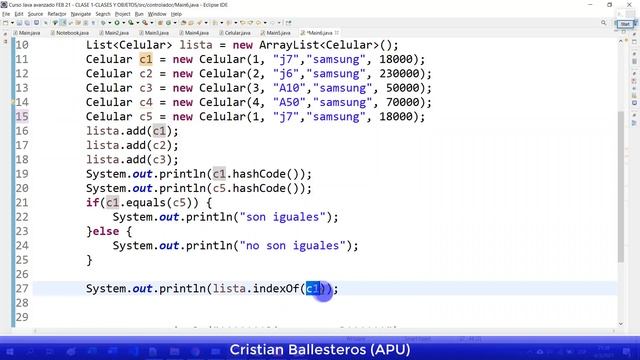The image size is (640, 360).
Task: Click "A50" string on line 14
Action: [289, 102]
